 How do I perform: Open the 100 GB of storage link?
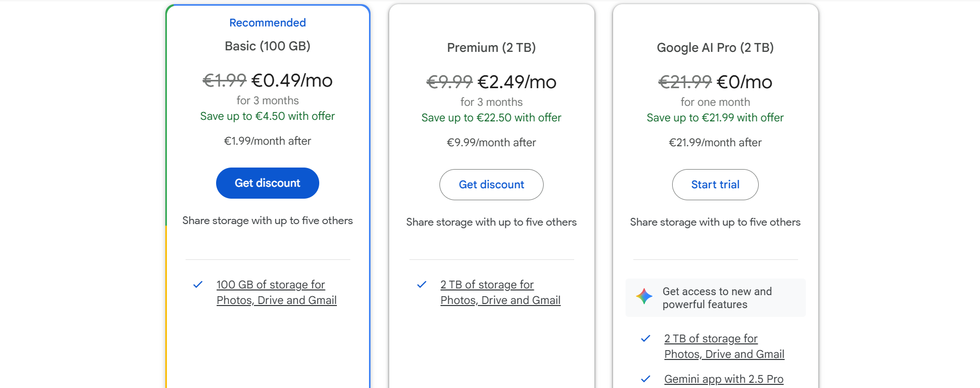[x=276, y=293]
